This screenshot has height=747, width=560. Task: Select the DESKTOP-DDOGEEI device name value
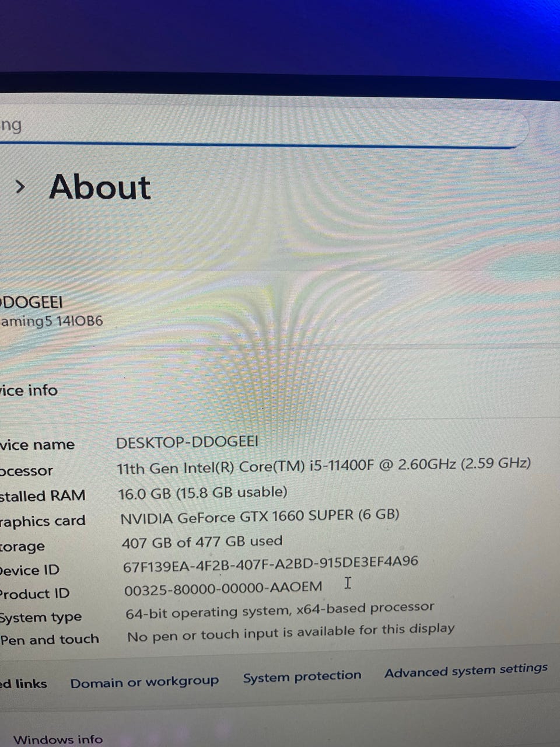click(187, 442)
